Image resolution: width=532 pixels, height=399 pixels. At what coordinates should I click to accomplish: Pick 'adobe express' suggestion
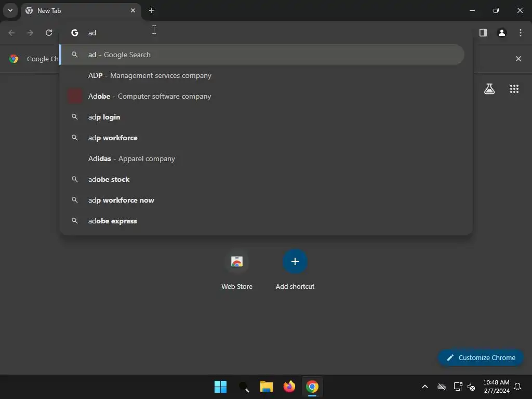click(262, 221)
